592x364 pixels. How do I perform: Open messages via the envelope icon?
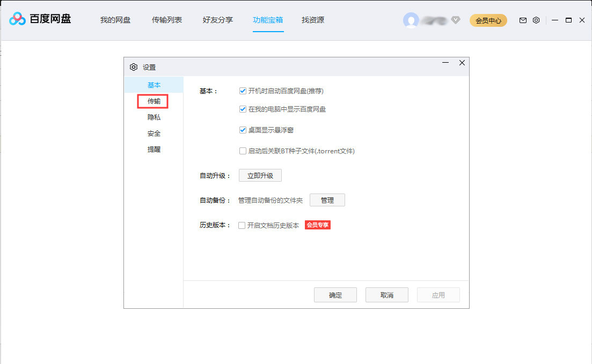523,20
